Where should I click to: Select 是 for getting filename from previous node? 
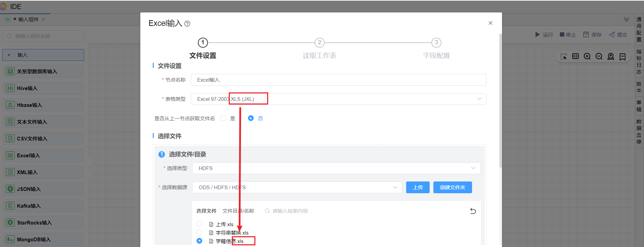pyautogui.click(x=223, y=118)
